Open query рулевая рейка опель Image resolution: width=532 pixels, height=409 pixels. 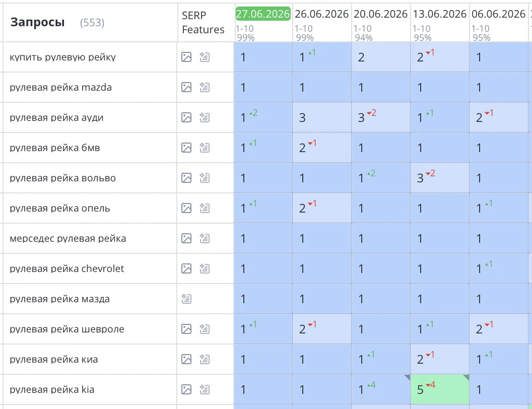tap(60, 208)
